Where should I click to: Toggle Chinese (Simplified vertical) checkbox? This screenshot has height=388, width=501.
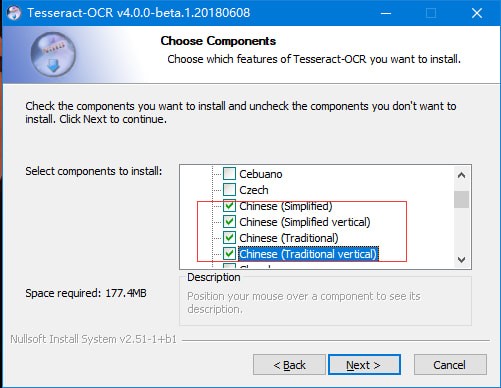click(229, 222)
